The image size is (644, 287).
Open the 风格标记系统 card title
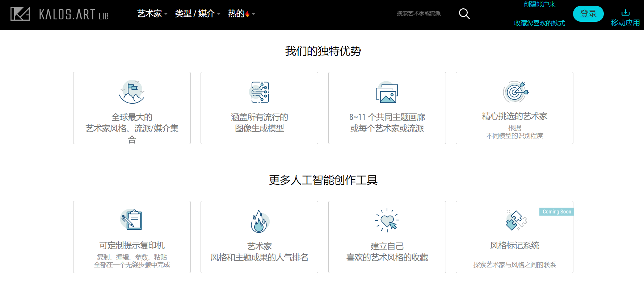point(514,246)
